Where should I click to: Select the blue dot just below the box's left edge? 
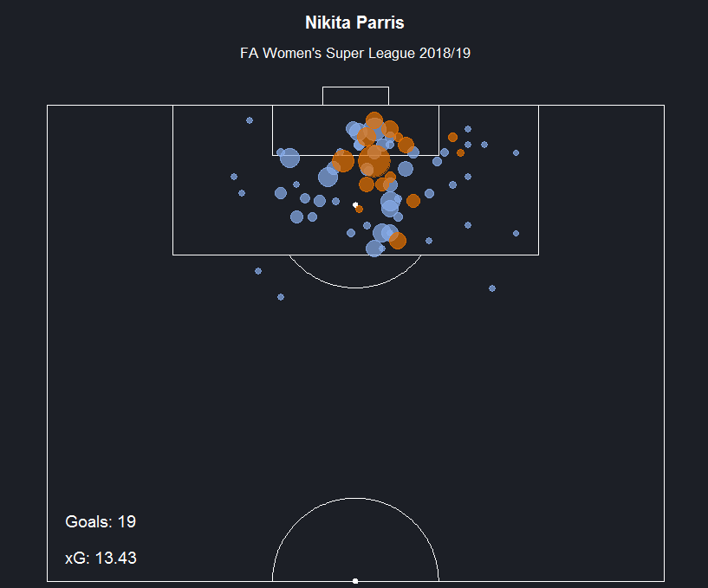(258, 271)
